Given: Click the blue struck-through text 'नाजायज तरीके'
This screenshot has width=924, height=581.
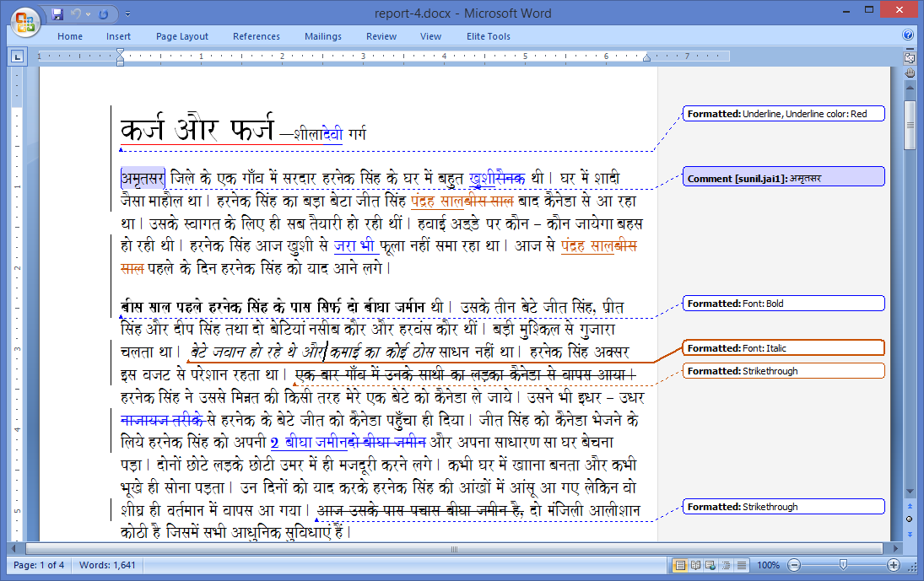Looking at the screenshot, I should pos(162,420).
